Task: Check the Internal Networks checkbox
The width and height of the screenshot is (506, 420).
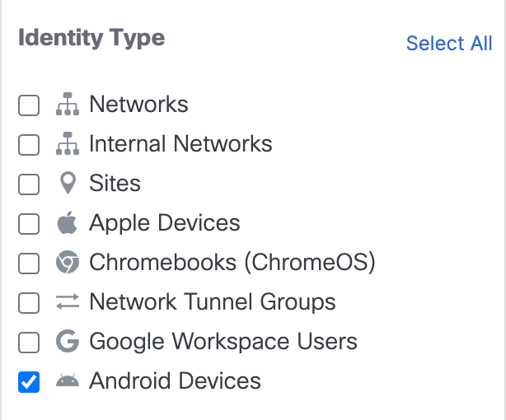Action: tap(29, 145)
